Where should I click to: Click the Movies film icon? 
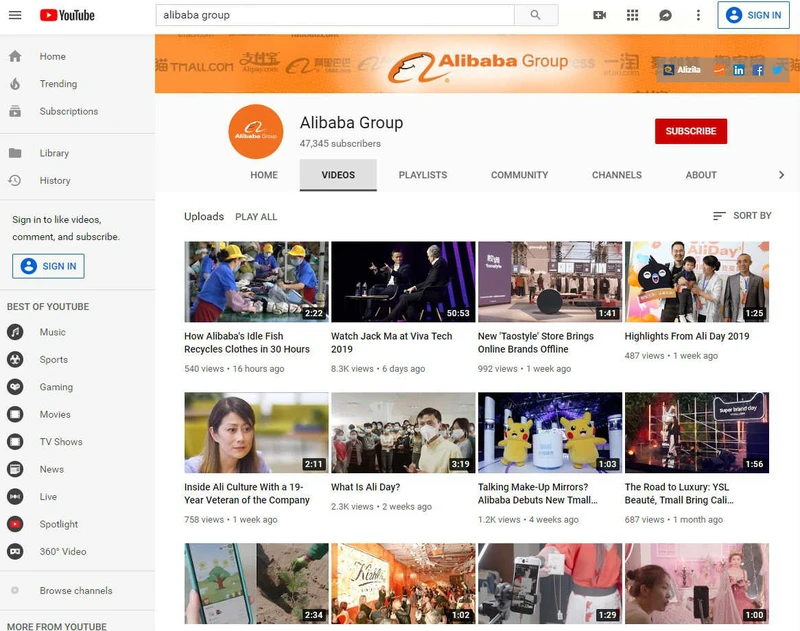tap(15, 414)
